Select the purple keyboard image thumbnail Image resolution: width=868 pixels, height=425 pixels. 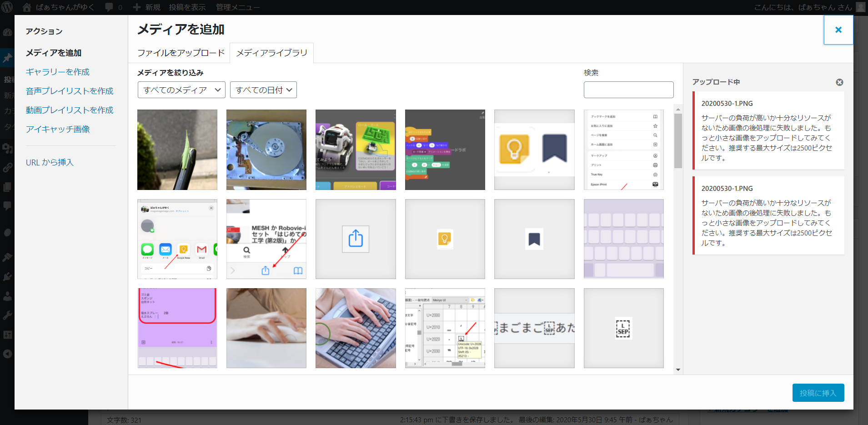pyautogui.click(x=624, y=239)
